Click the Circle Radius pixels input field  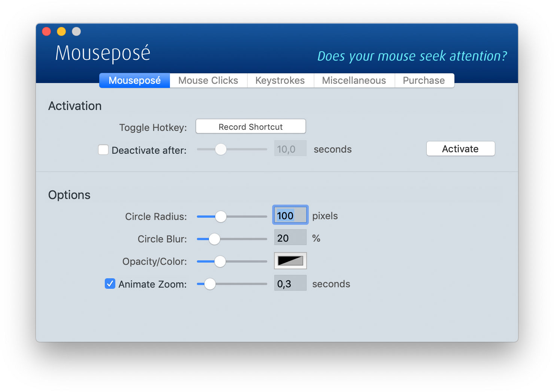point(290,215)
